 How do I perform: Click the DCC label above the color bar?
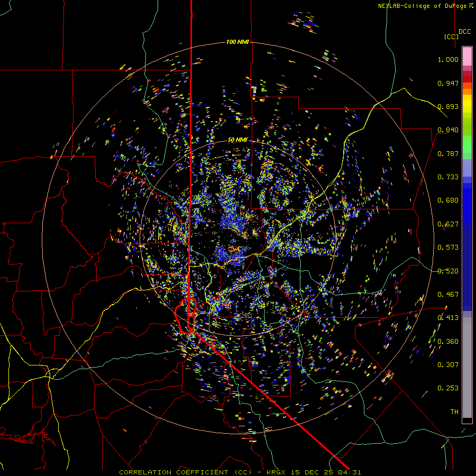click(464, 31)
